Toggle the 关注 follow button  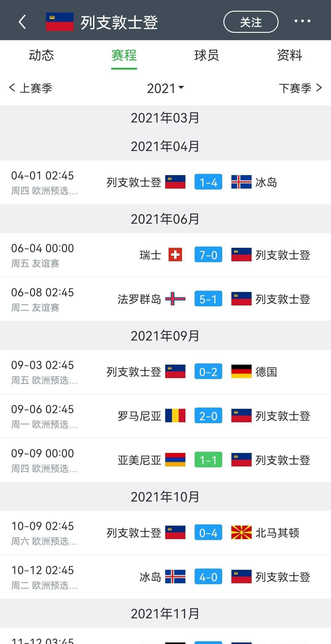[251, 22]
